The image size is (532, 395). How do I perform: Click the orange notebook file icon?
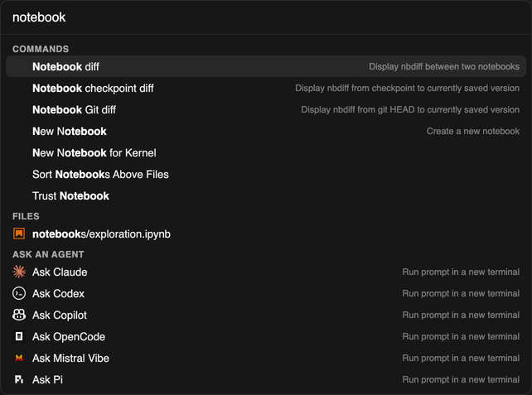tap(19, 234)
